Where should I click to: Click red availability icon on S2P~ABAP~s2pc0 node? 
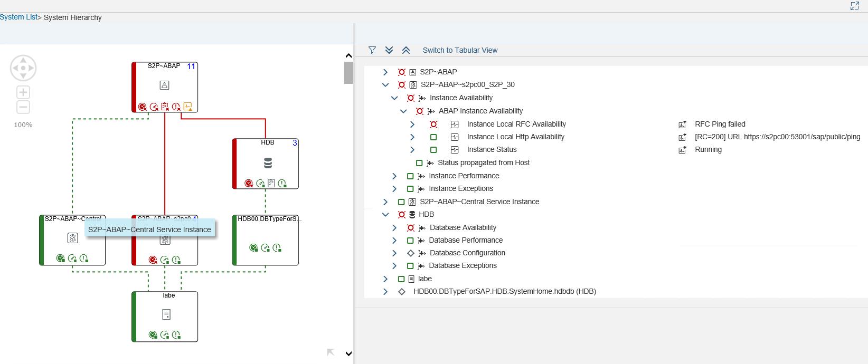point(153,260)
